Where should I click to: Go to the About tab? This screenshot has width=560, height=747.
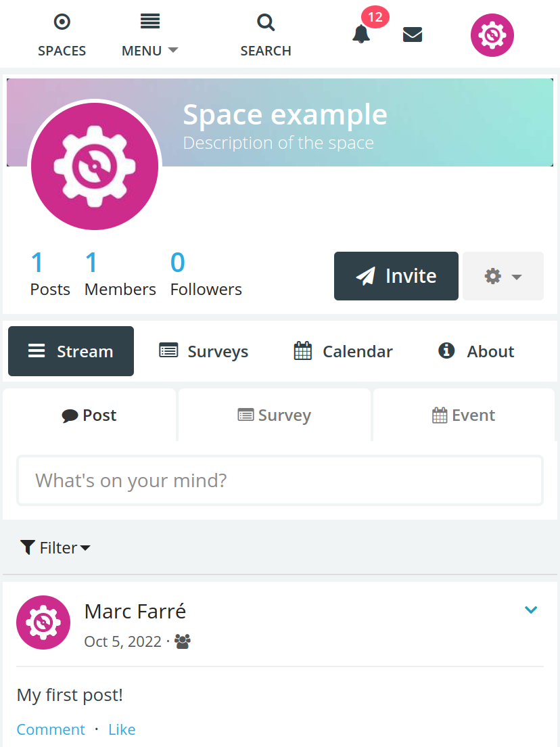click(476, 351)
